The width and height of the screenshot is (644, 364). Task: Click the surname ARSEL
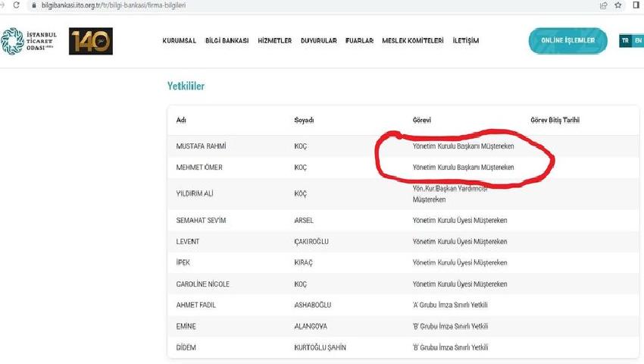click(x=304, y=221)
